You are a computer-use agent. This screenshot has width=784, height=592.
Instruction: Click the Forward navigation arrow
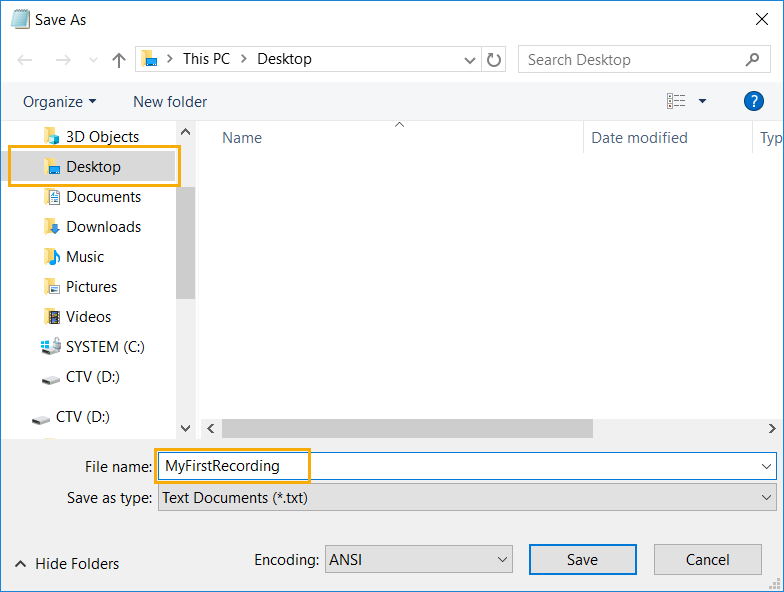click(x=63, y=60)
